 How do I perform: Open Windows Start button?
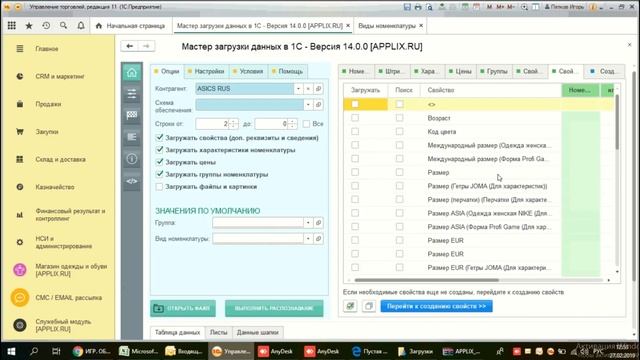tap(11, 351)
